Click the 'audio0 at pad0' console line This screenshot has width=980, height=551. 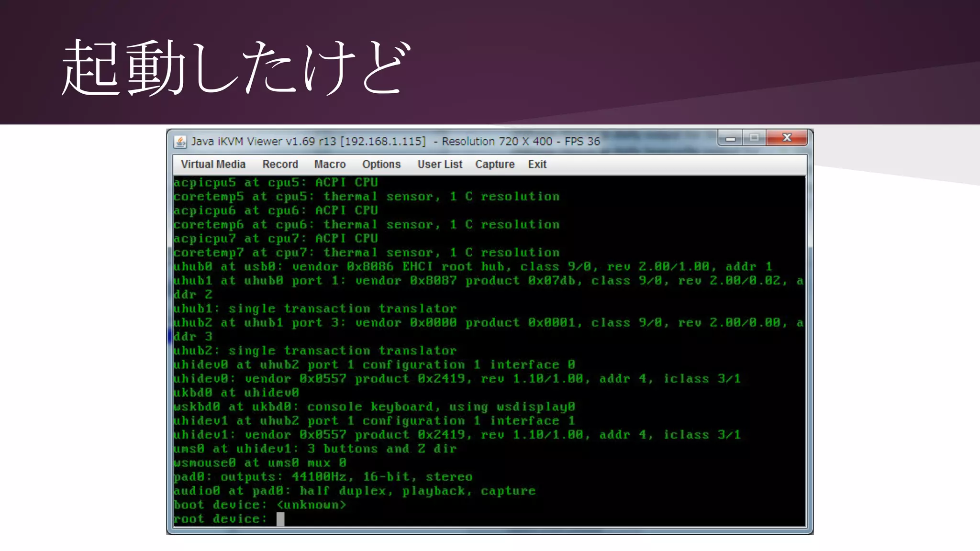[354, 491]
